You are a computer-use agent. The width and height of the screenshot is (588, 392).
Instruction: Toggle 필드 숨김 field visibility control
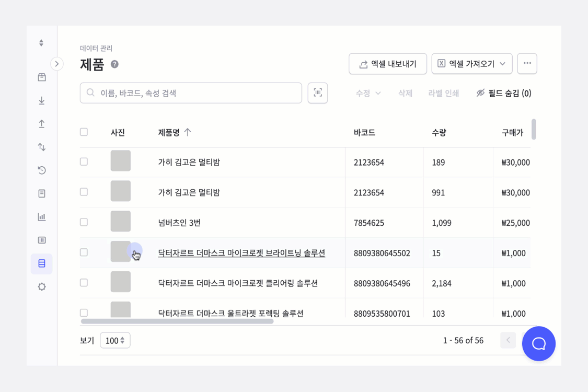tap(503, 93)
